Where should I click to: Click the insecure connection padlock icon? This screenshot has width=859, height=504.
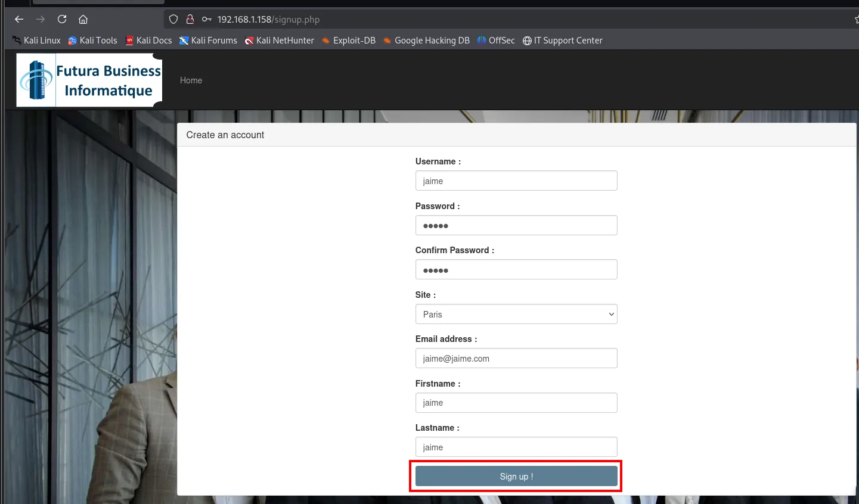[190, 19]
